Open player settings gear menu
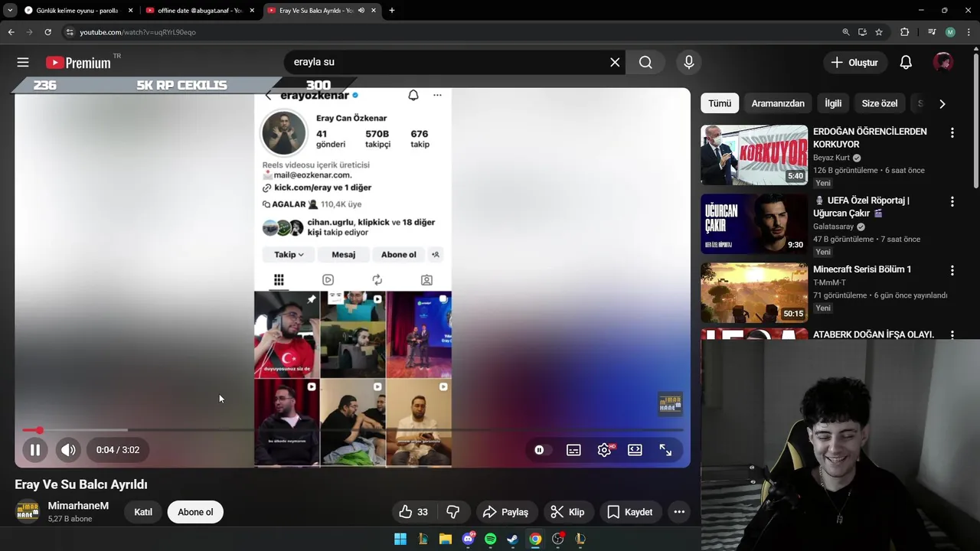This screenshot has height=551, width=980. click(604, 450)
